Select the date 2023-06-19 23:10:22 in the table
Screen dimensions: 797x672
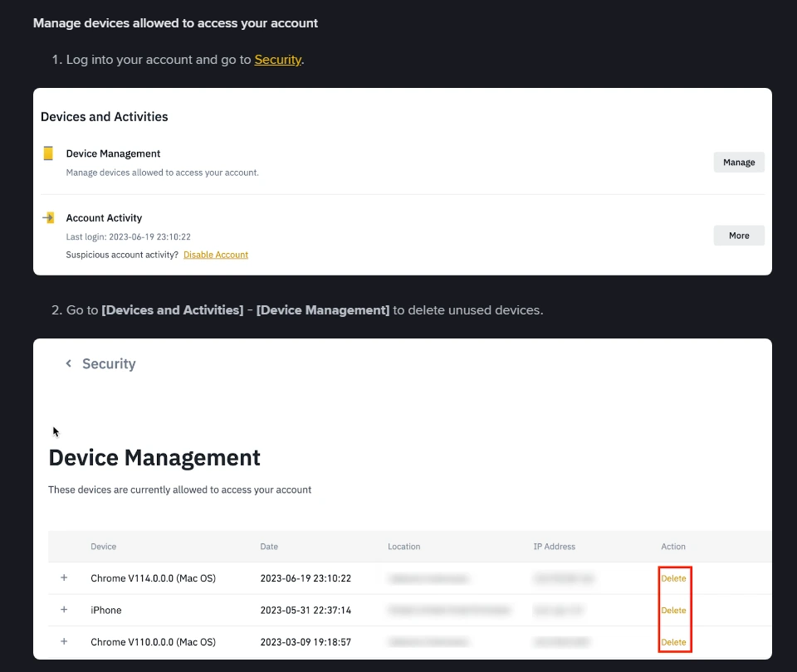click(x=306, y=578)
